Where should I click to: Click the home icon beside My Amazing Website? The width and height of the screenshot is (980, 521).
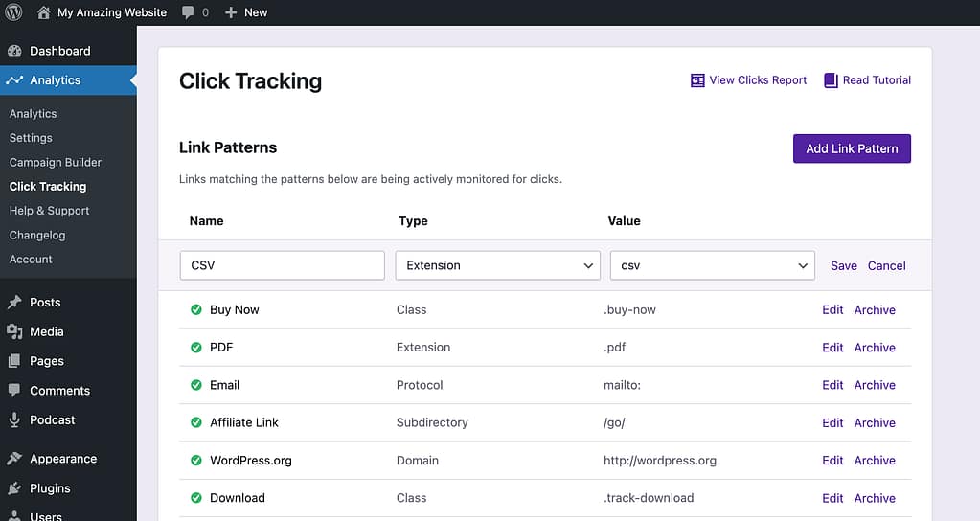[x=44, y=12]
